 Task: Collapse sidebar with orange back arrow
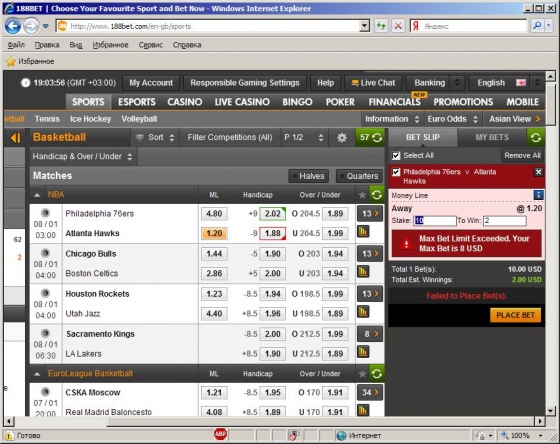click(x=15, y=138)
